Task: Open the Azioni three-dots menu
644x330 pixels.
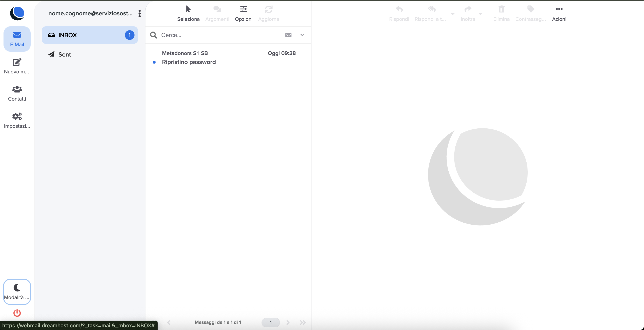Action: 559,14
